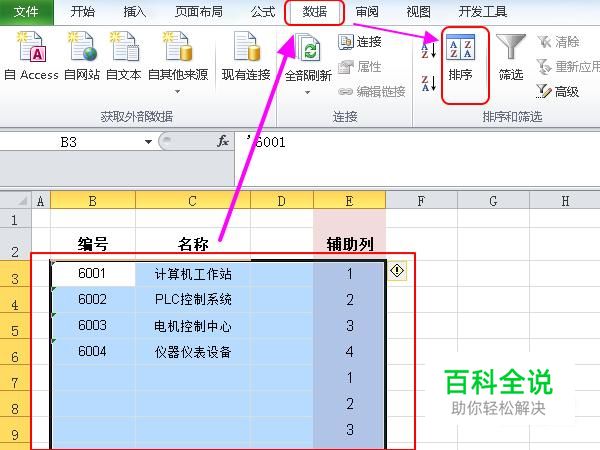Select row 1 header
The height and width of the screenshot is (450, 600).
click(x=15, y=219)
